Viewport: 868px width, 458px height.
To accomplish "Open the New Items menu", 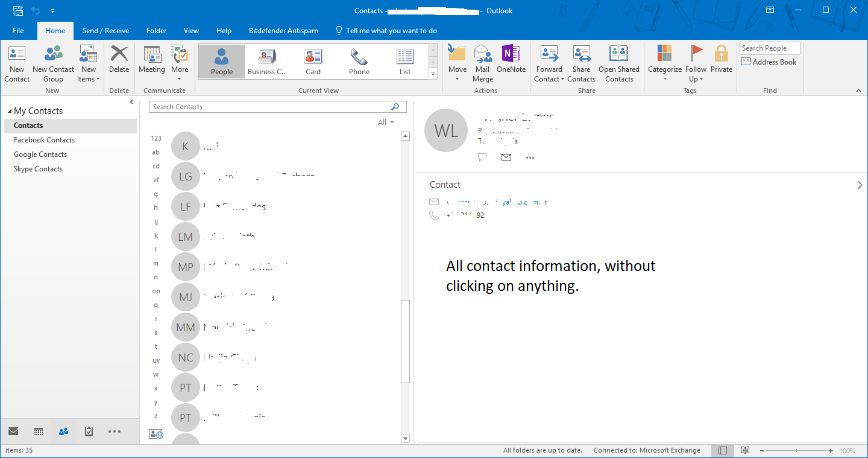I will coord(89,64).
